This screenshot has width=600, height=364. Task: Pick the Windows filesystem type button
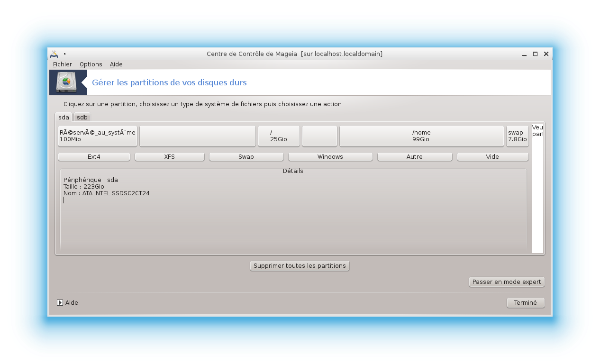[x=330, y=157]
